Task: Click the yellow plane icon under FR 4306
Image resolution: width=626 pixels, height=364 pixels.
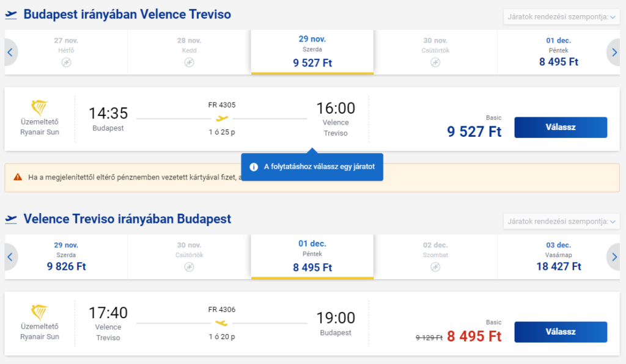Action: pos(221,323)
